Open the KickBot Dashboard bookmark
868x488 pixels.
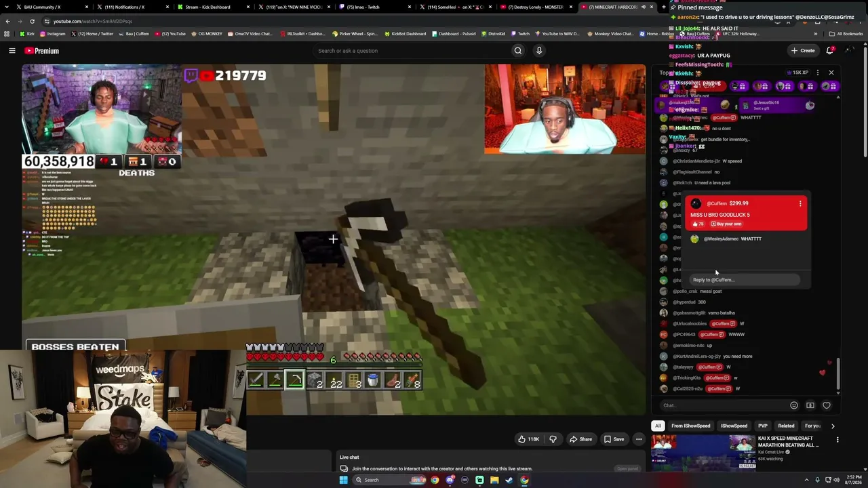point(404,34)
